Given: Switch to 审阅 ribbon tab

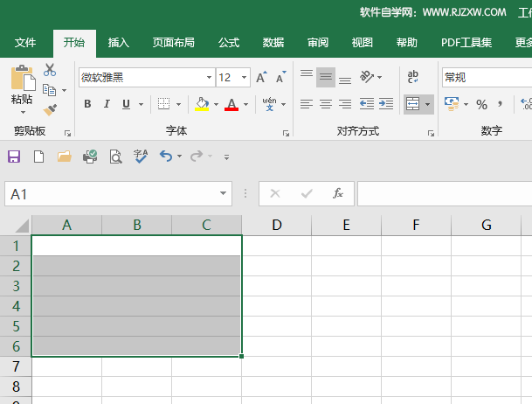Looking at the screenshot, I should pos(318,43).
